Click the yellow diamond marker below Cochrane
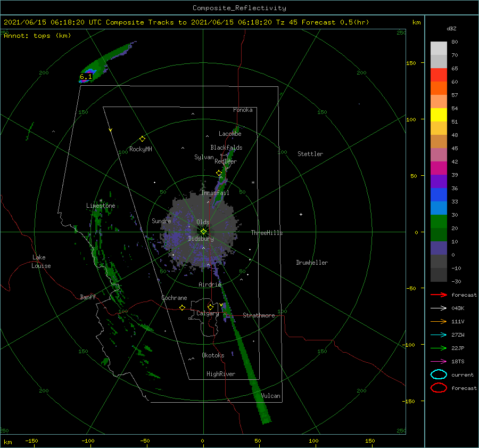 pyautogui.click(x=182, y=308)
